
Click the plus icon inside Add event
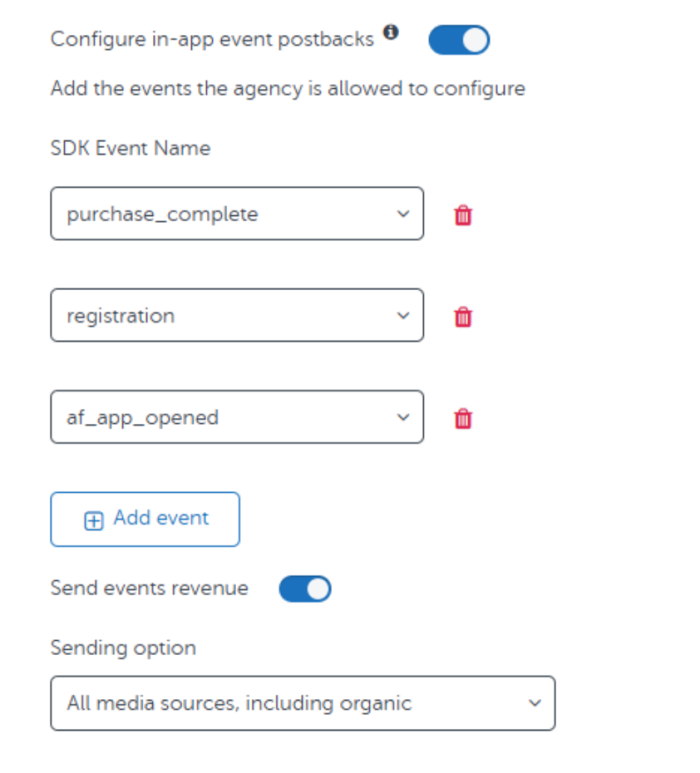tap(94, 521)
